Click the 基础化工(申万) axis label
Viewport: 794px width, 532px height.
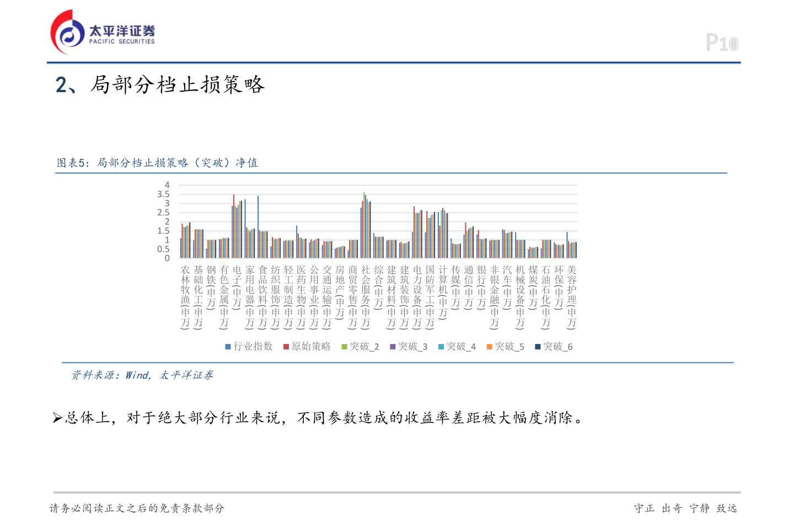click(198, 297)
